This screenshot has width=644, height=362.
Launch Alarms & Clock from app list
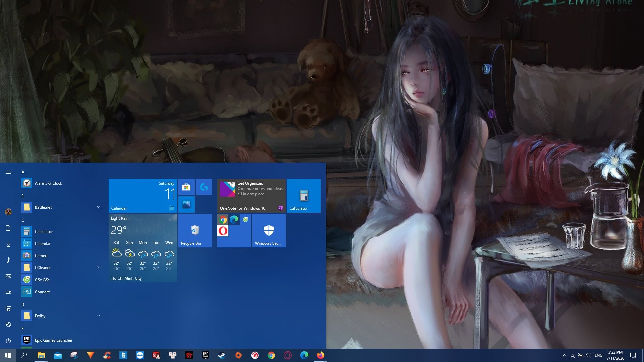pyautogui.click(x=62, y=183)
